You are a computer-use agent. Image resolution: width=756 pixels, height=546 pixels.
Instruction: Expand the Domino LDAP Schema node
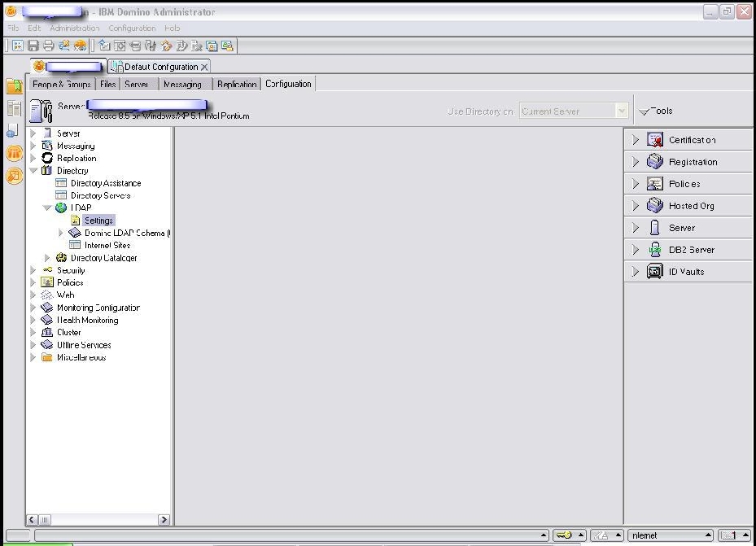pos(61,233)
